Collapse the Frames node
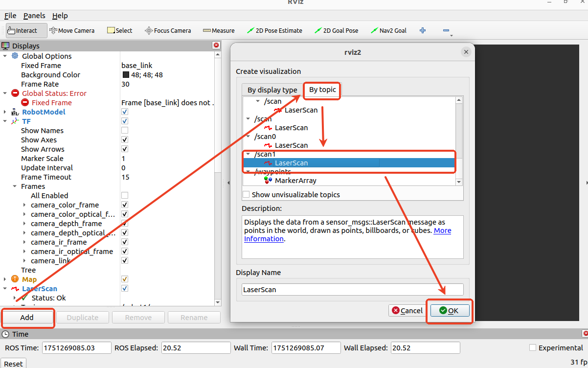 15,186
